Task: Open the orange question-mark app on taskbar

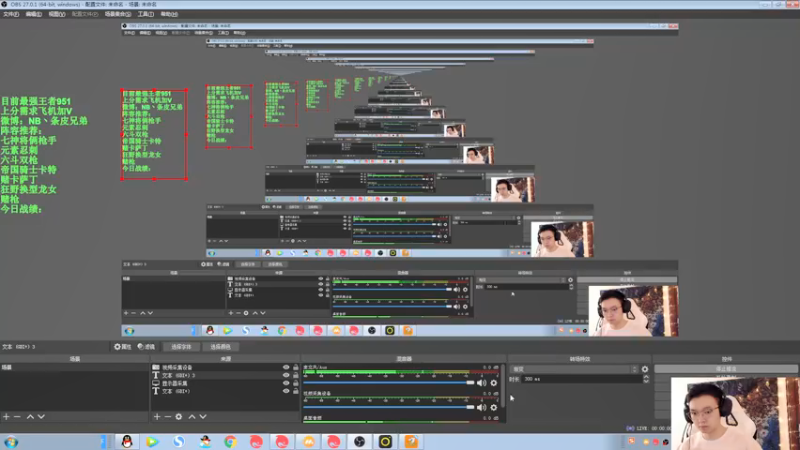Action: tap(411, 441)
